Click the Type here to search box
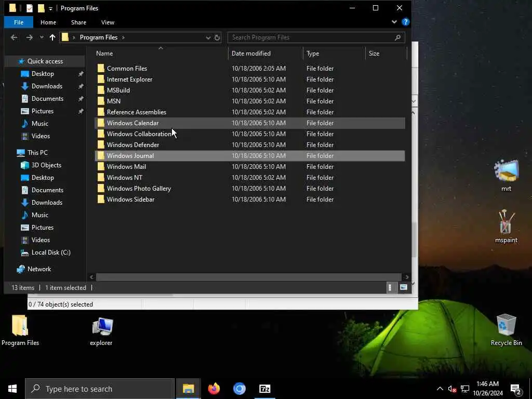The height and width of the screenshot is (399, 532). tap(100, 389)
